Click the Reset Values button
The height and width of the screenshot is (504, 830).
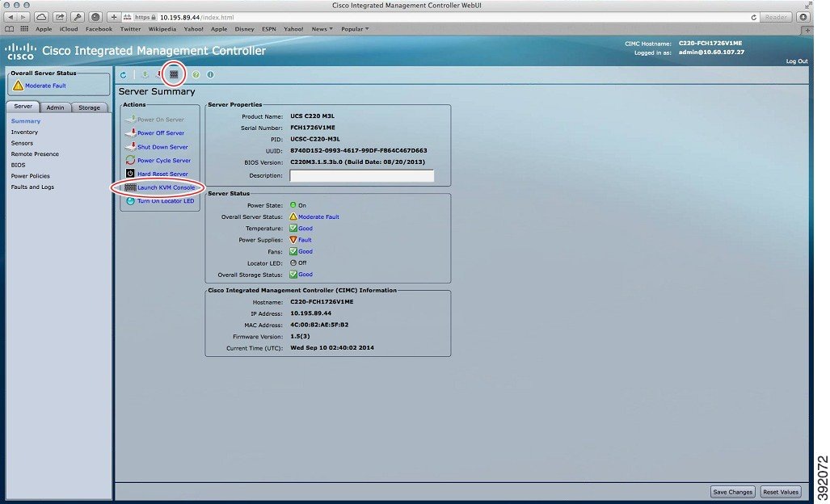[x=780, y=492]
